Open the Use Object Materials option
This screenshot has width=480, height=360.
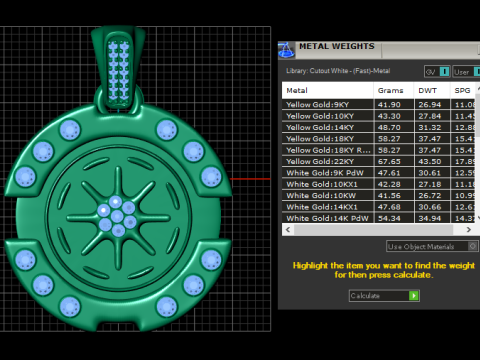pos(432,247)
